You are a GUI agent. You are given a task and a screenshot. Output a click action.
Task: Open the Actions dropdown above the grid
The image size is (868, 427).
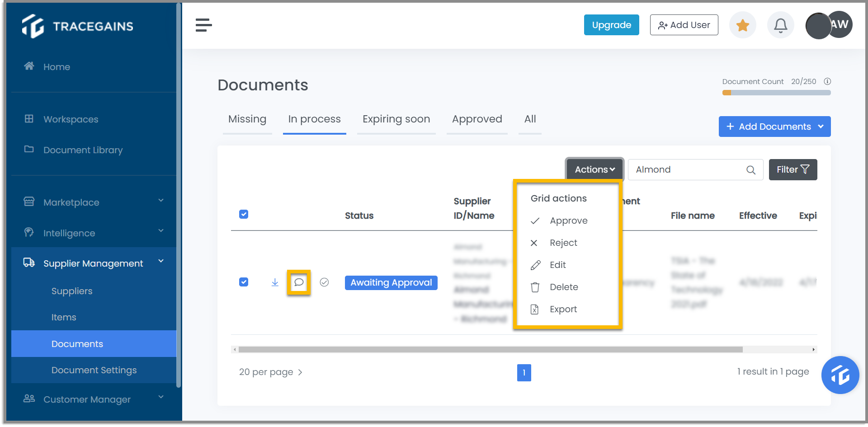coord(594,169)
